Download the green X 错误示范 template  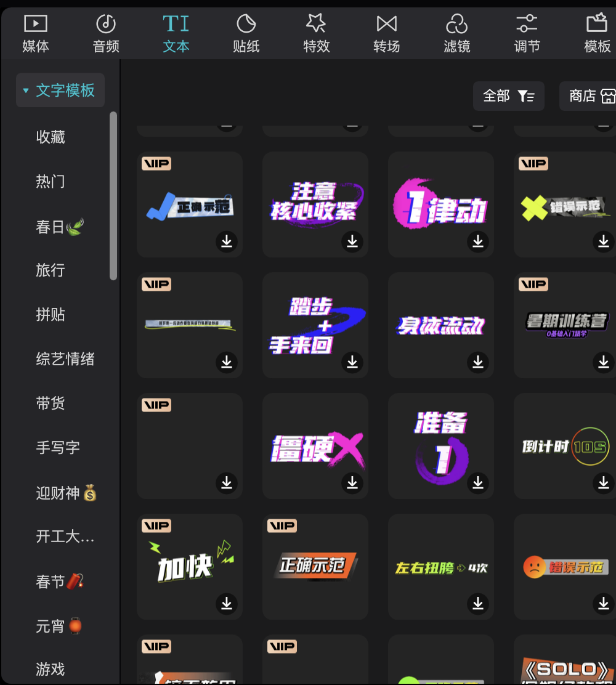(x=604, y=241)
